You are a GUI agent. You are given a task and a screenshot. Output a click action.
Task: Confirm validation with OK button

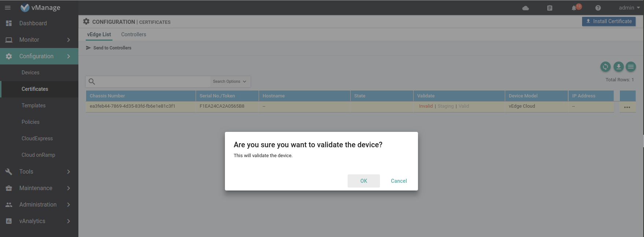(363, 181)
